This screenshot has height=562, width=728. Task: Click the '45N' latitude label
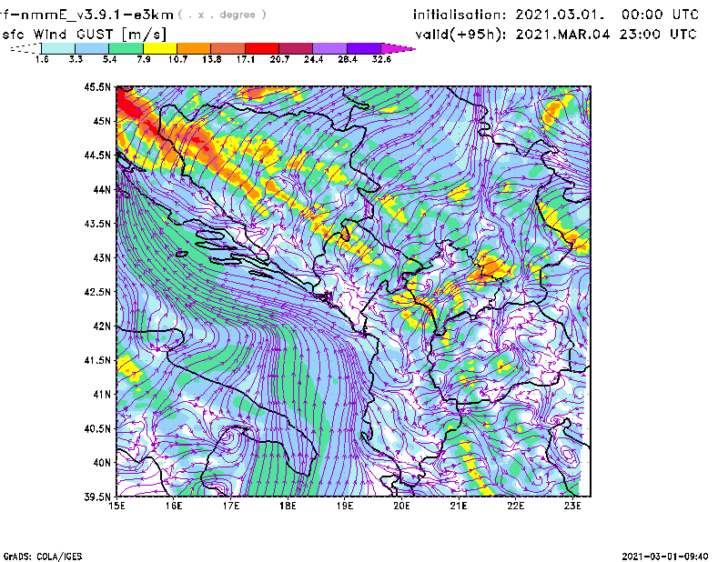click(102, 121)
